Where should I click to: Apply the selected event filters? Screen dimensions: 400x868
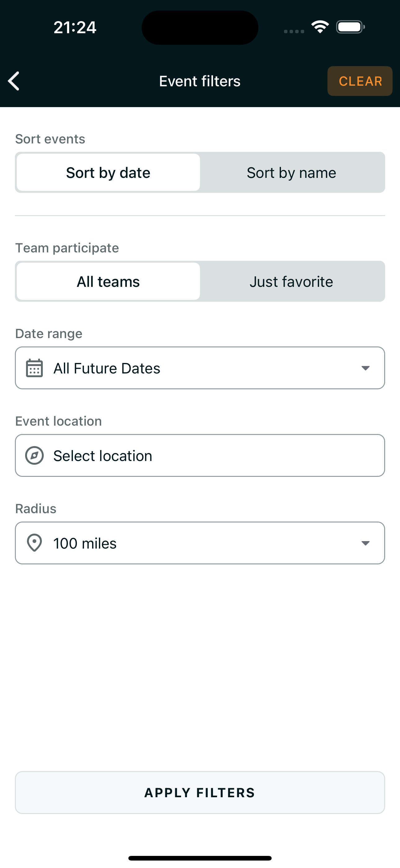[200, 793]
